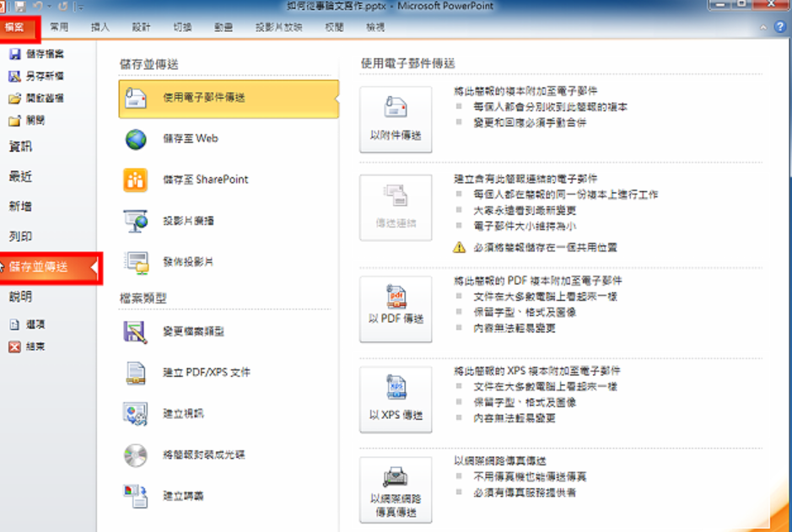The image size is (792, 532).
Task: Open the 列印 (Print) page in sidebar
Action: (x=21, y=236)
